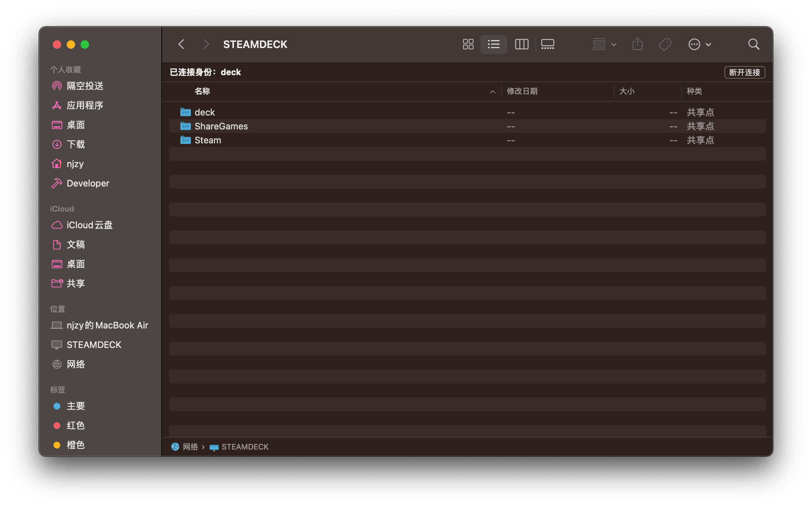Click the yellow minimize window button
Screen dimensions: 812x508
tap(71, 45)
